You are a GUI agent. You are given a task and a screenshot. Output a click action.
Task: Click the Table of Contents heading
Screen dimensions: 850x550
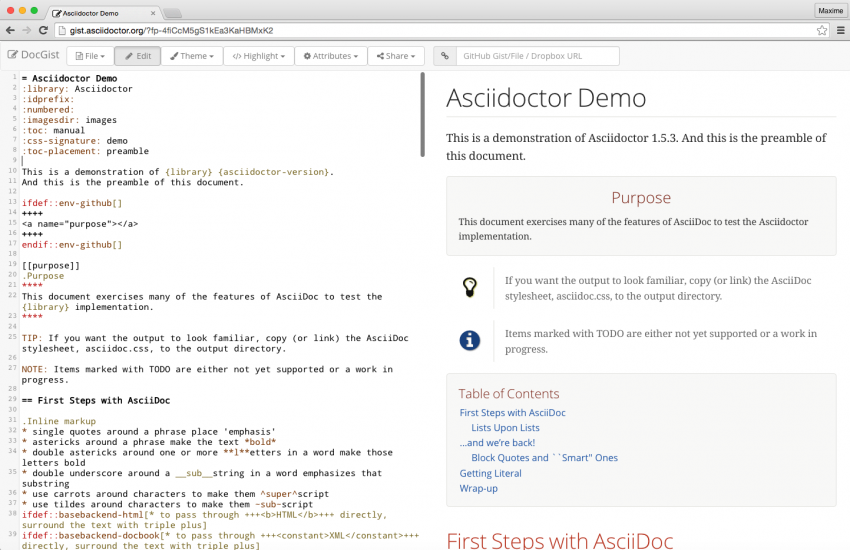[508, 393]
